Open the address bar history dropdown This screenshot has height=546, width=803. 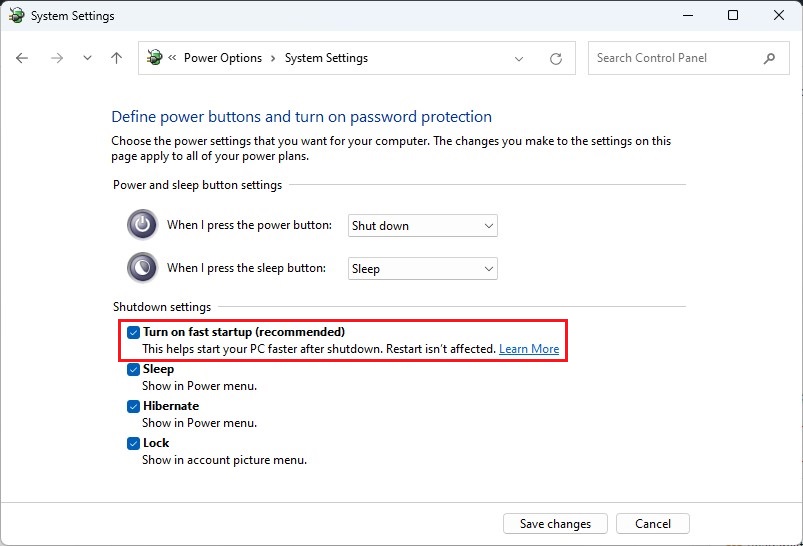pyautogui.click(x=519, y=58)
